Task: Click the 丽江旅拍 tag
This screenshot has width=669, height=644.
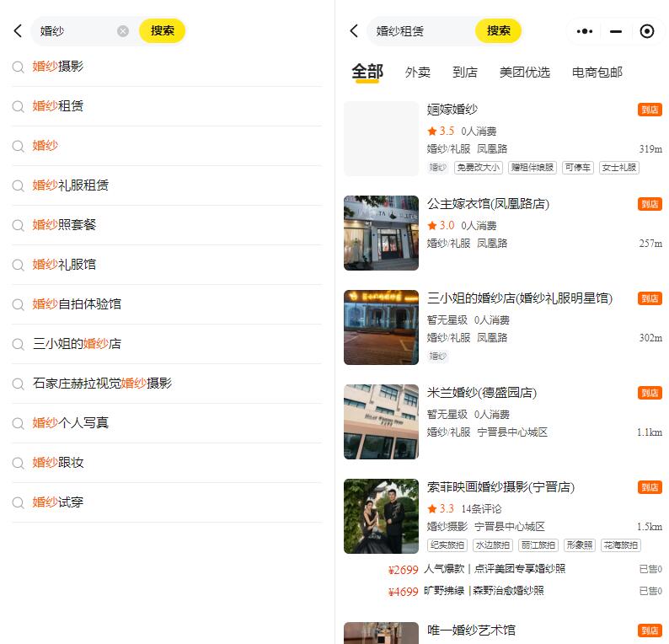Action: [538, 545]
